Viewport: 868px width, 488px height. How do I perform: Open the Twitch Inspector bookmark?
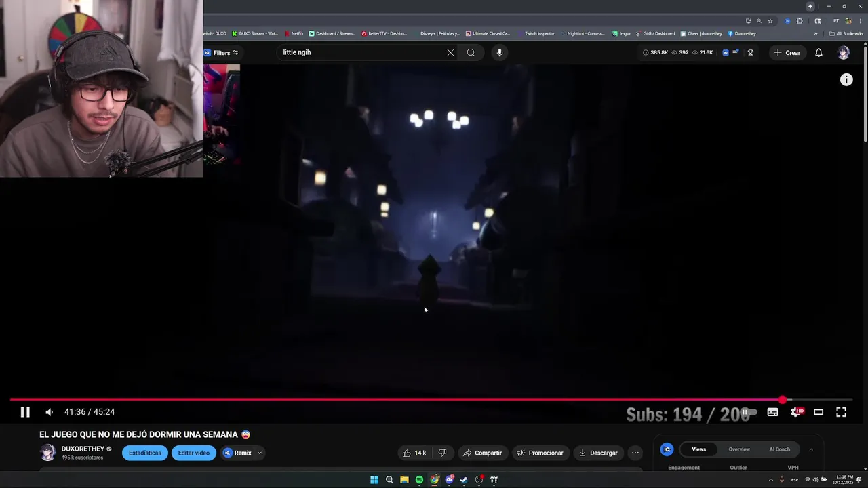(536, 33)
